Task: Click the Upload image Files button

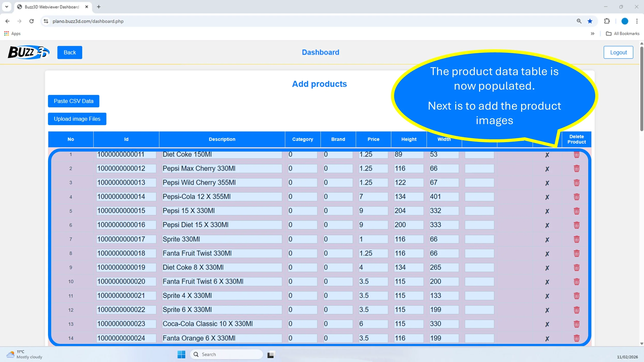Action: pyautogui.click(x=77, y=119)
